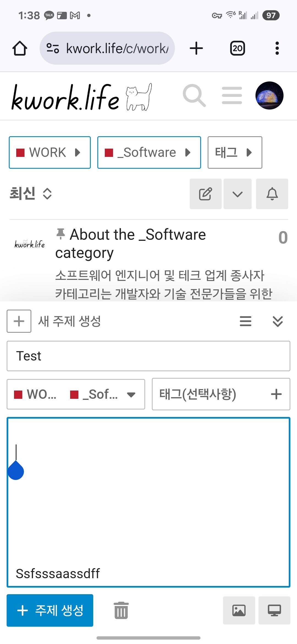Open a new browser tab with plus
The width and height of the screenshot is (297, 644).
196,48
